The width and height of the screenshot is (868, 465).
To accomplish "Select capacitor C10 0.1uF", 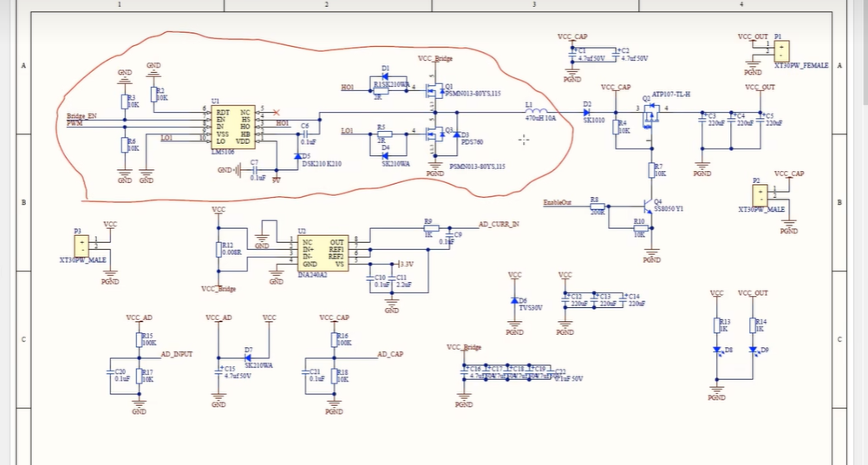I will tap(371, 278).
